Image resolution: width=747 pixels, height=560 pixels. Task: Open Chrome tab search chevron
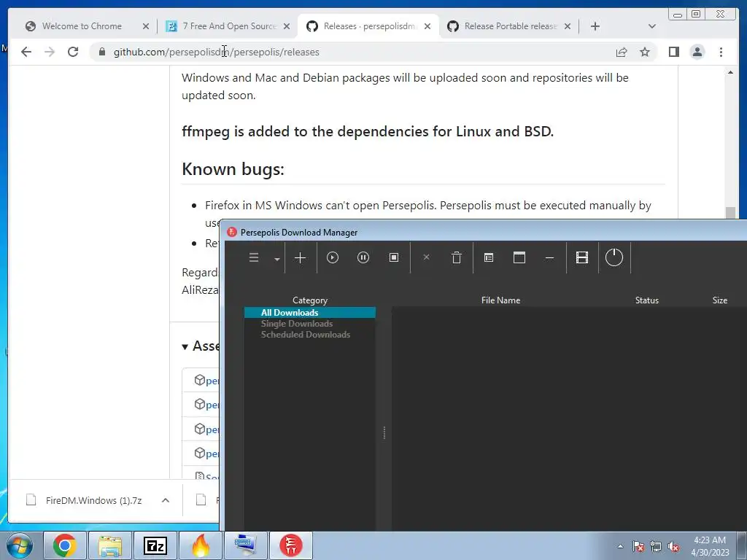pos(652,26)
